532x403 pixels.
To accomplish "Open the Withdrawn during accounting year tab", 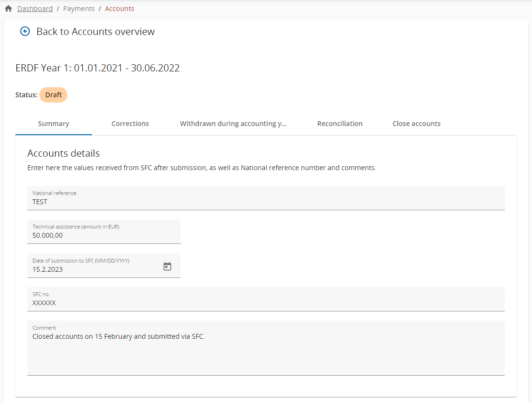I will point(233,124).
